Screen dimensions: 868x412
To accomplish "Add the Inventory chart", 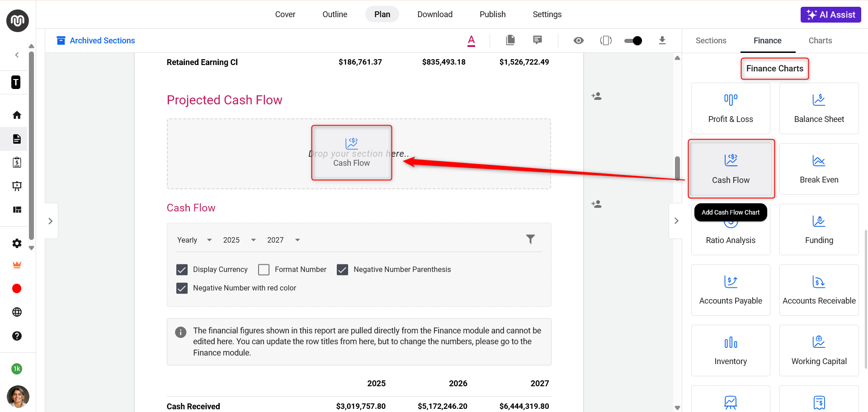I will (x=731, y=351).
